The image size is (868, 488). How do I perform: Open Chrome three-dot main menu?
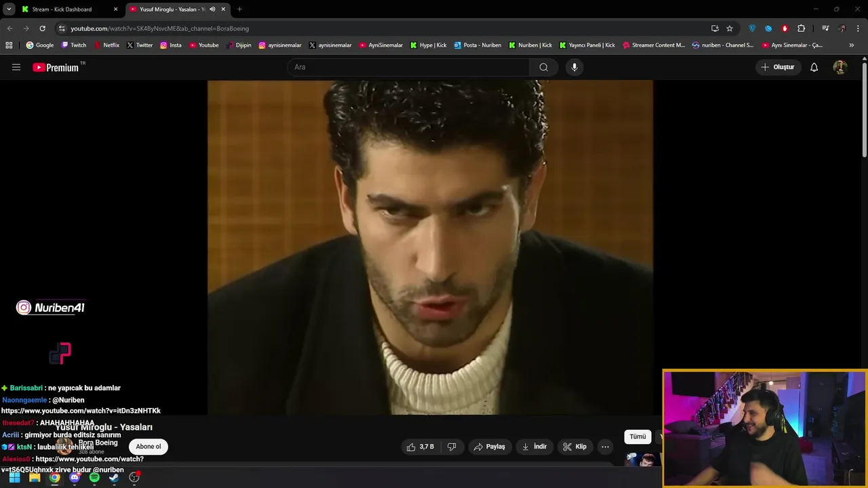859,28
